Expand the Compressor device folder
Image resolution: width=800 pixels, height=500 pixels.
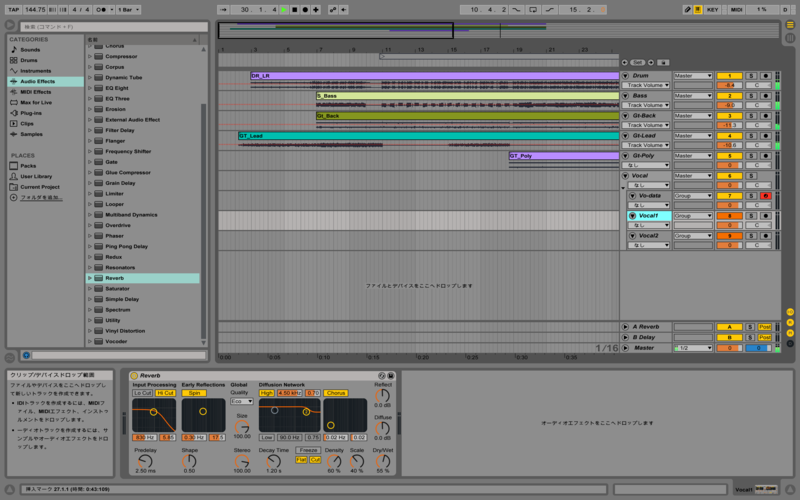[90, 56]
